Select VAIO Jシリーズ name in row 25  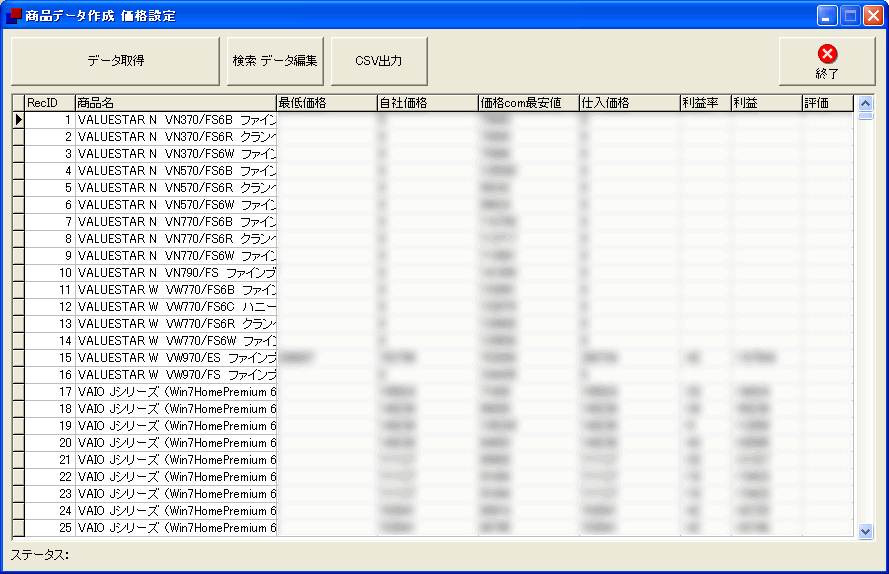176,528
